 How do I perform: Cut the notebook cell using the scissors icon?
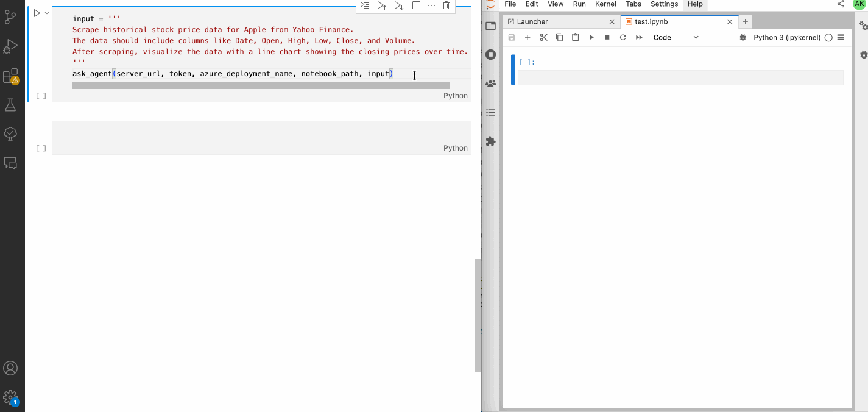tap(543, 37)
